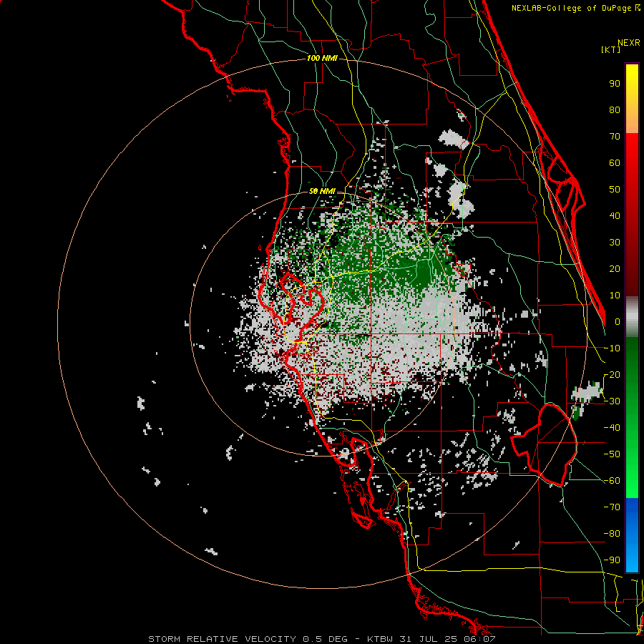Click the 0 knot scale label

click(618, 321)
